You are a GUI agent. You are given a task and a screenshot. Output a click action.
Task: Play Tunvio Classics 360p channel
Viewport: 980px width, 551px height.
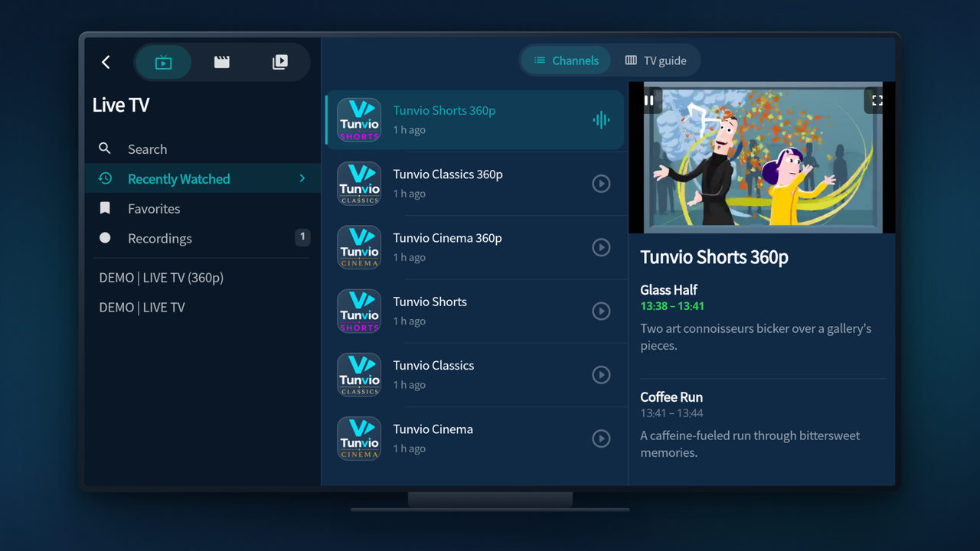(x=601, y=184)
